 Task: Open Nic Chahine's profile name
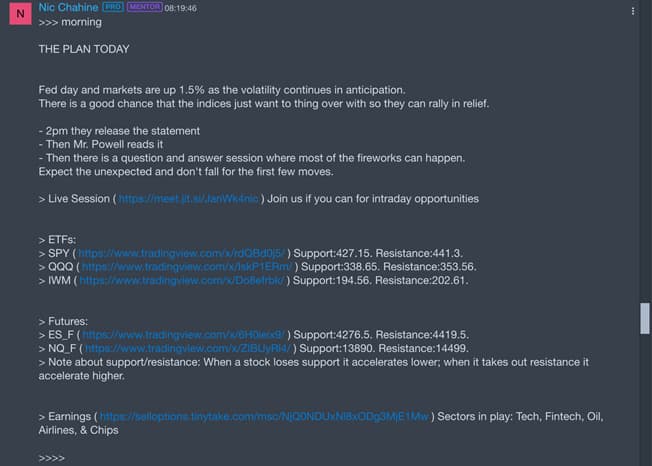click(x=69, y=7)
